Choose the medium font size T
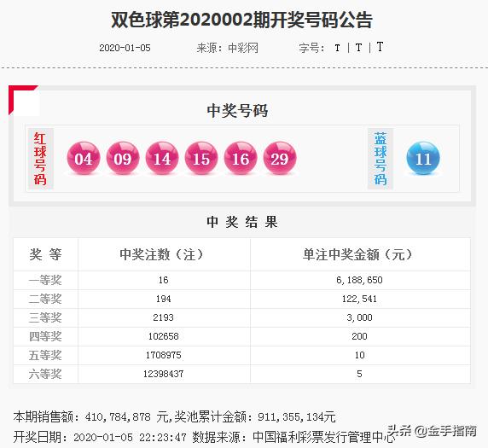This screenshot has height=448, width=488. 358,48
